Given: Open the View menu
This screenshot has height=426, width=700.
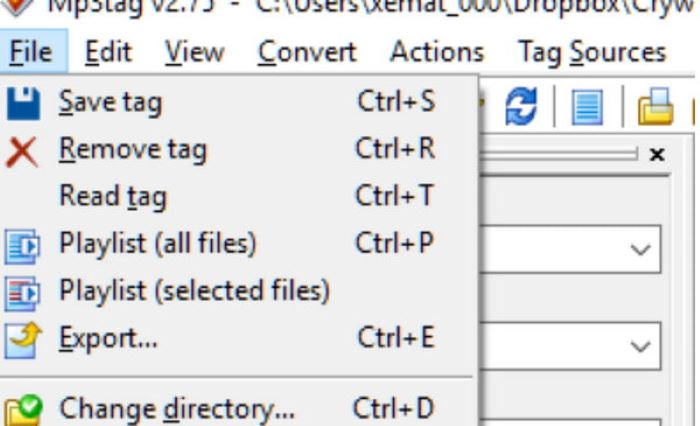Looking at the screenshot, I should coord(195,52).
